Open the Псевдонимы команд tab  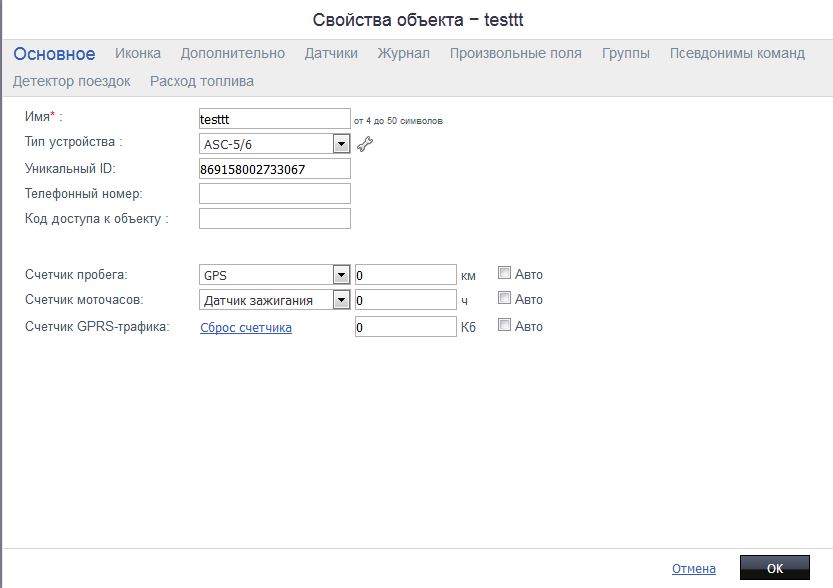coord(737,54)
